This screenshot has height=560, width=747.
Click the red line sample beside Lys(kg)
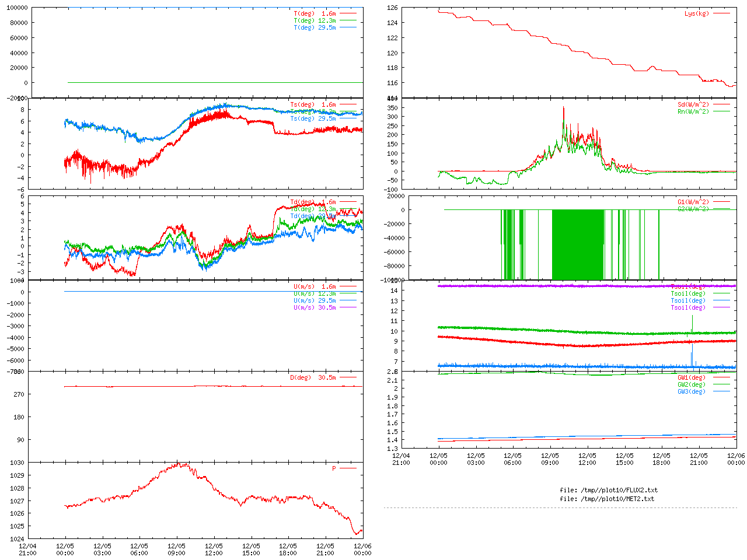[721, 13]
